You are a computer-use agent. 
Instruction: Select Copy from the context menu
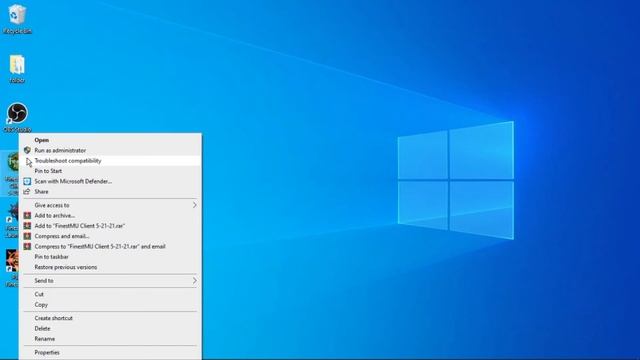click(110, 304)
